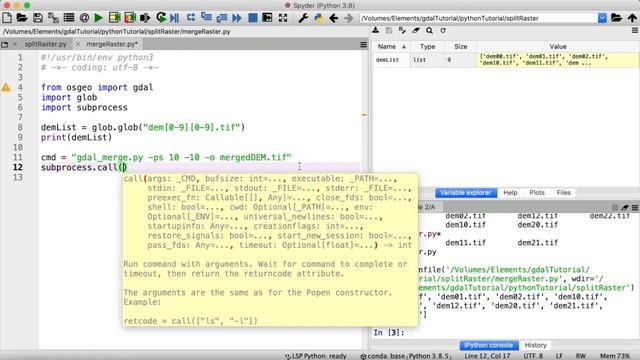Click the Line 12, Col 17 indicator
This screenshot has height=360, width=640.
tap(487, 356)
